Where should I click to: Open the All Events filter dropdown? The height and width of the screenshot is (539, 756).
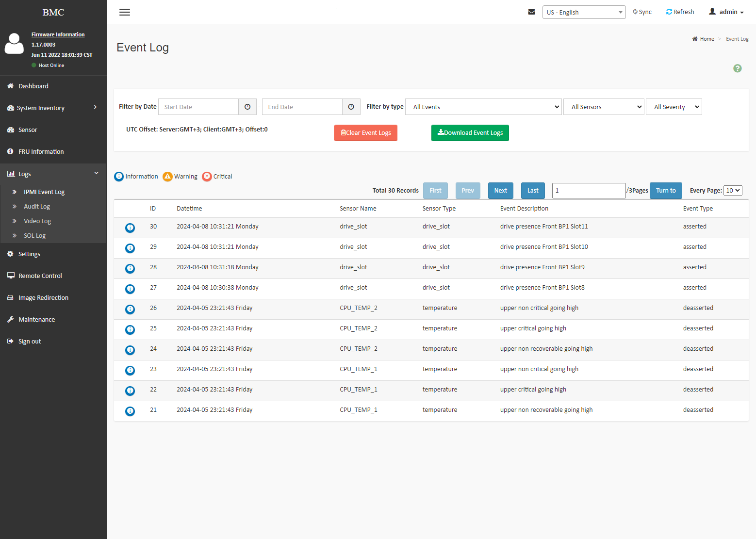click(484, 107)
